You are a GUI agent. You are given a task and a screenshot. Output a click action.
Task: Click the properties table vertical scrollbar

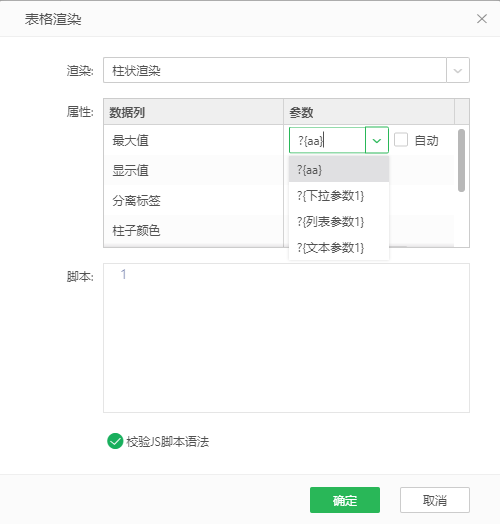[x=461, y=160]
